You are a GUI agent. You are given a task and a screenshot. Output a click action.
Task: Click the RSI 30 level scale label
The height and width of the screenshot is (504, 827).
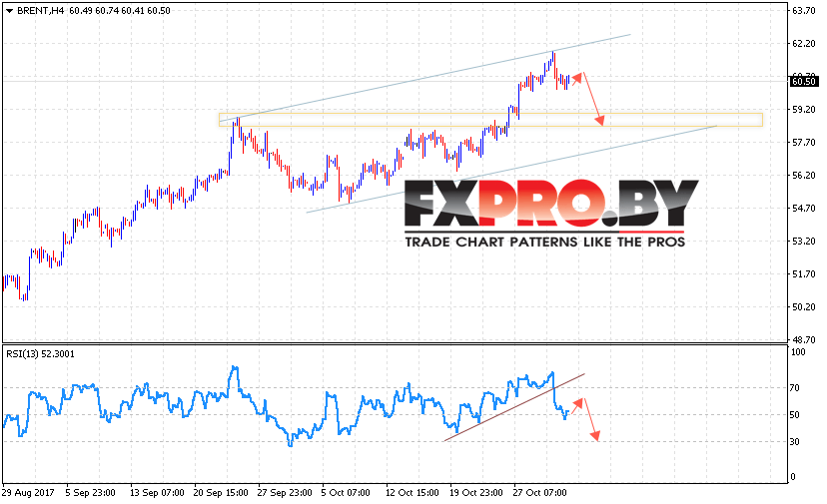794,442
